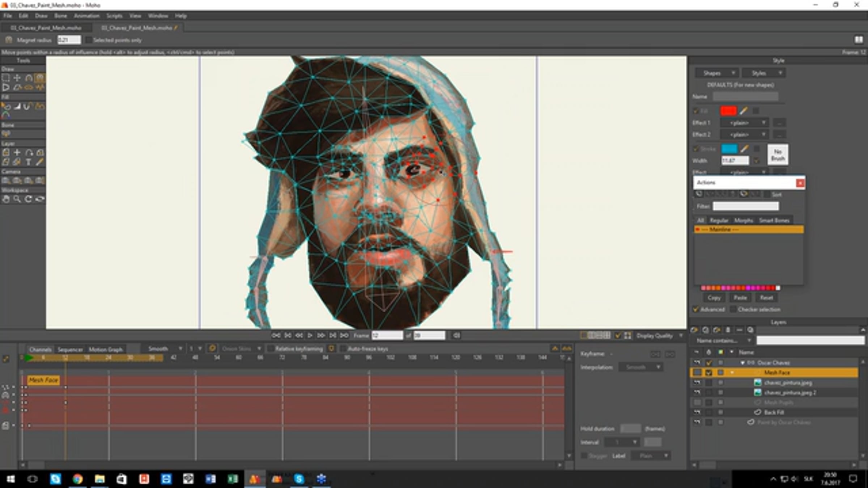Open the Display Quality dropdown
The width and height of the screenshot is (868, 488).
[x=659, y=336]
